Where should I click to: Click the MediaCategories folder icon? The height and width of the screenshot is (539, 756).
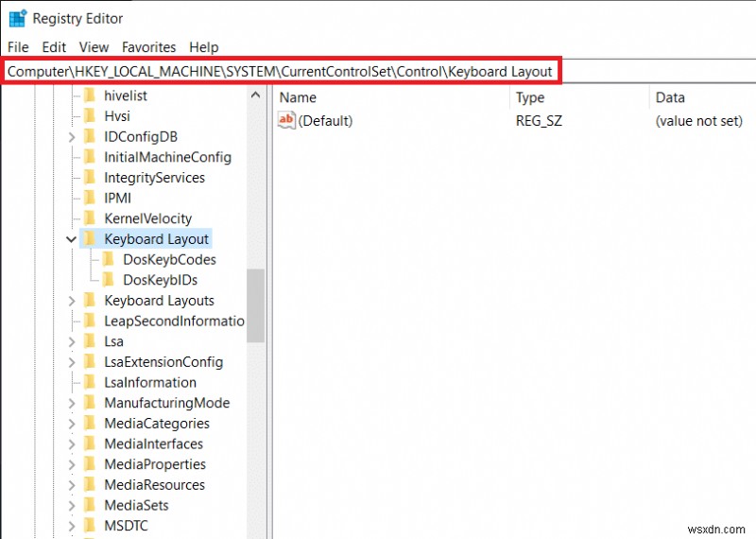point(90,424)
